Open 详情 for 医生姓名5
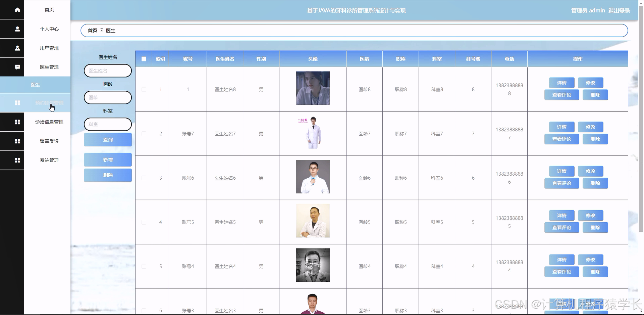Viewport: 644px width, 315px height. 562,216
